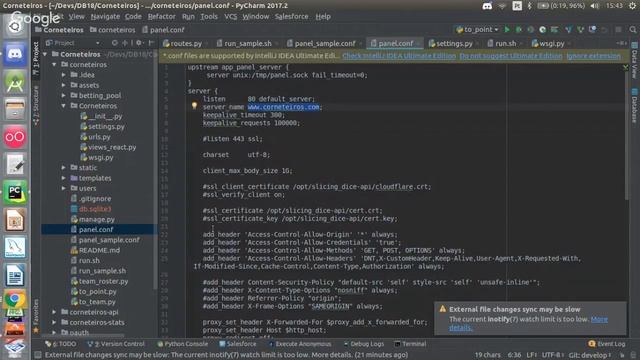640x360 pixels.
Task: Hide the project panel with hide icon
Action: 151,43
